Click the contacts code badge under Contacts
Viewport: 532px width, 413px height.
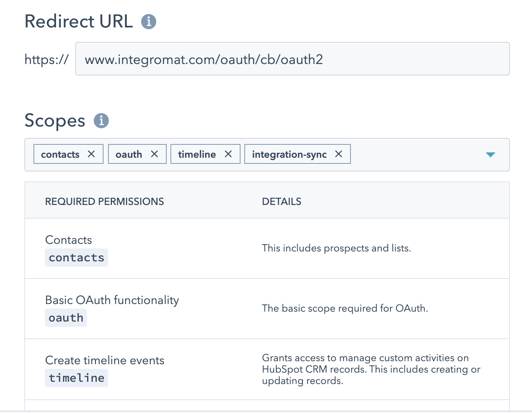pyautogui.click(x=76, y=257)
